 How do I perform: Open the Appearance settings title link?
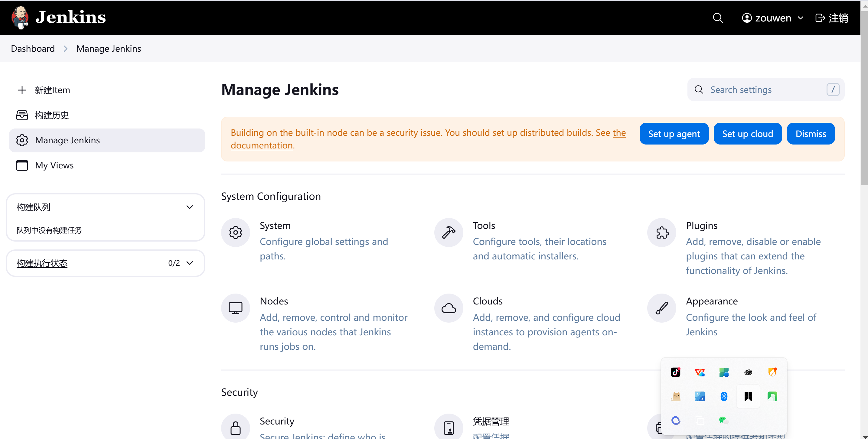click(x=712, y=301)
